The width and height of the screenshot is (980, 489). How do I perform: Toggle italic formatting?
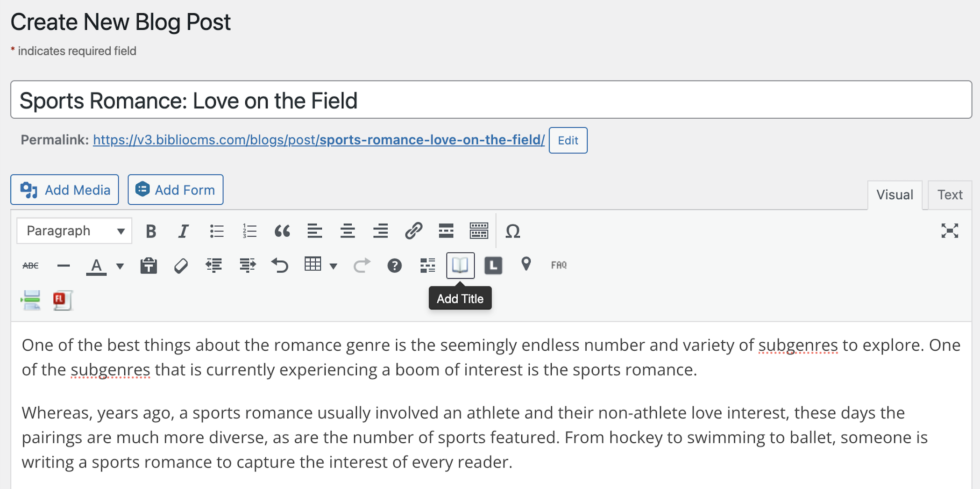click(183, 230)
